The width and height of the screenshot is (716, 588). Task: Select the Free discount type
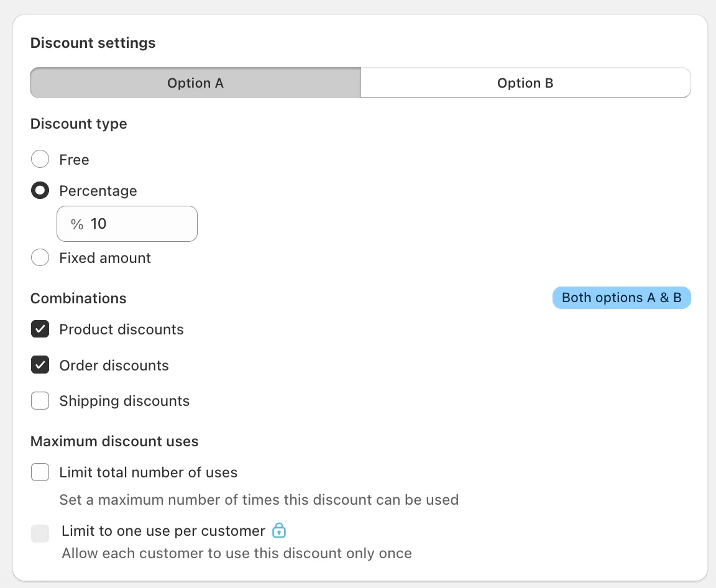(x=40, y=158)
